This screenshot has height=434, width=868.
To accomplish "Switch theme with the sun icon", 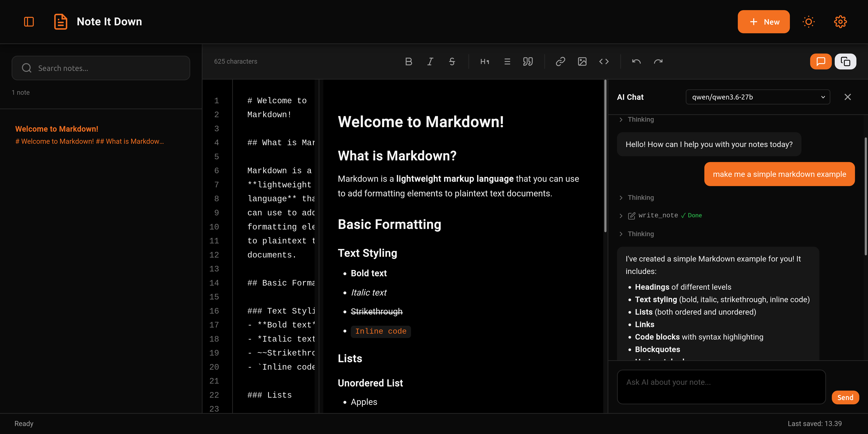I will (808, 22).
